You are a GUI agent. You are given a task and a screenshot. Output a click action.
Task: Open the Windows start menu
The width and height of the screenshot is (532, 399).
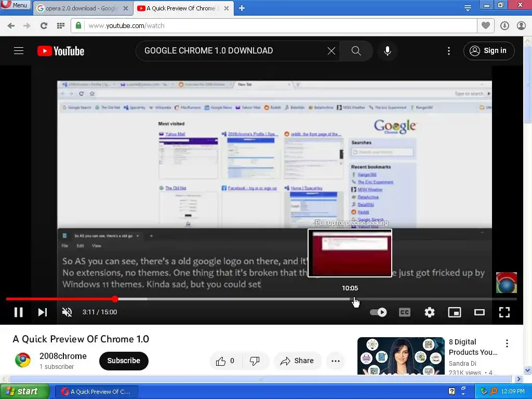[24, 392]
